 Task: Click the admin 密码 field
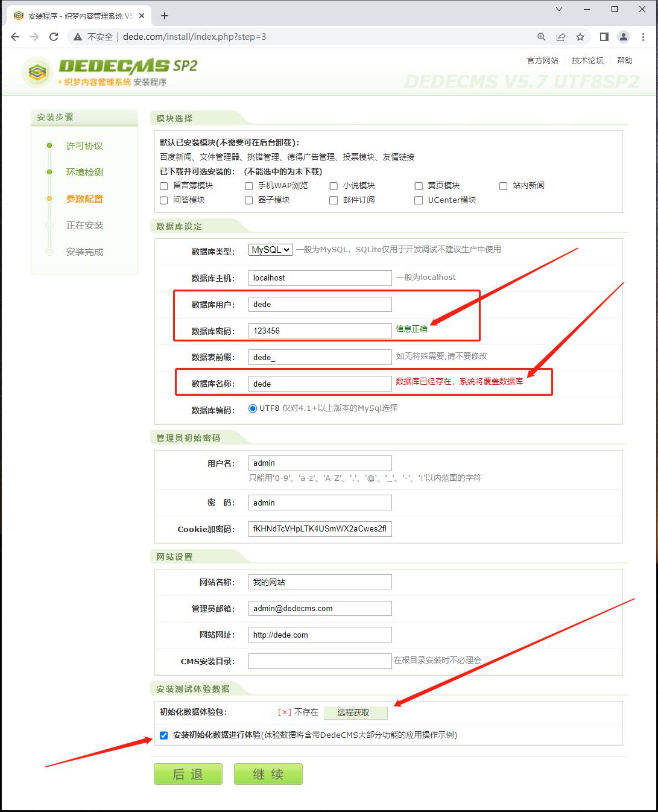tap(320, 503)
